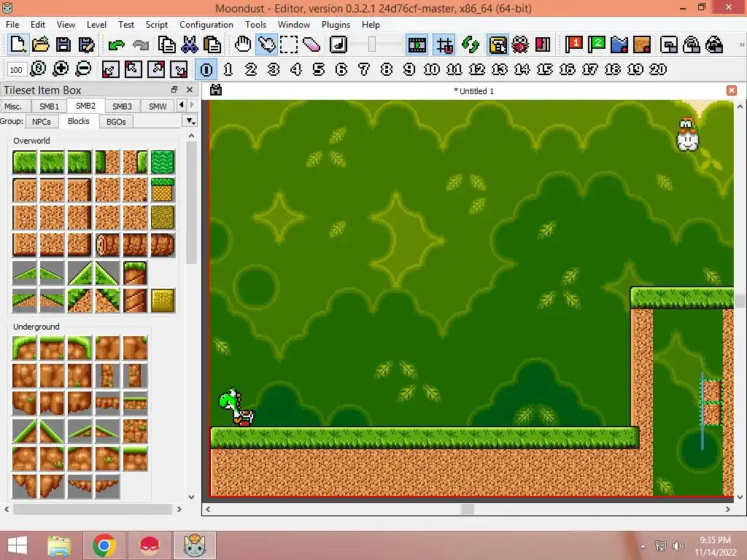Click the sand block add icon
The image size is (747, 560).
[642, 44]
